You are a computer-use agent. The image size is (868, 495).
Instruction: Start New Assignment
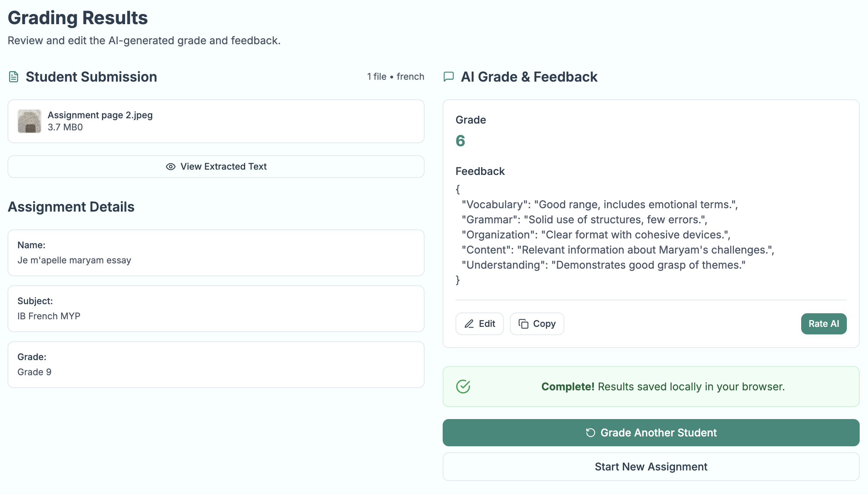[x=651, y=467]
